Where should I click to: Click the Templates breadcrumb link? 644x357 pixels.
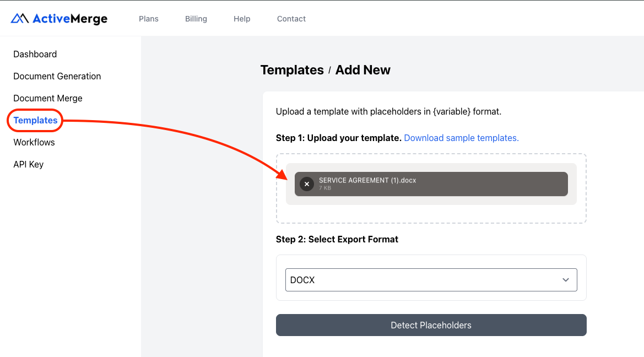pyautogui.click(x=292, y=70)
